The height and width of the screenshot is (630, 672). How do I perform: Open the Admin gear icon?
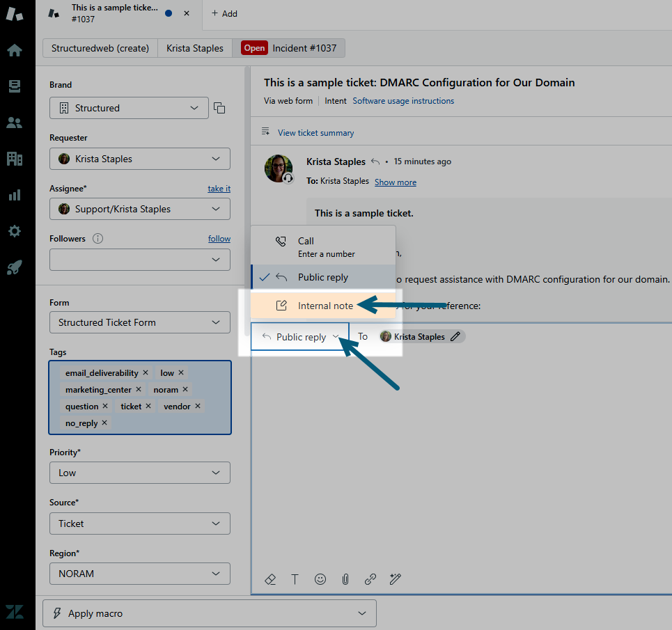14,231
